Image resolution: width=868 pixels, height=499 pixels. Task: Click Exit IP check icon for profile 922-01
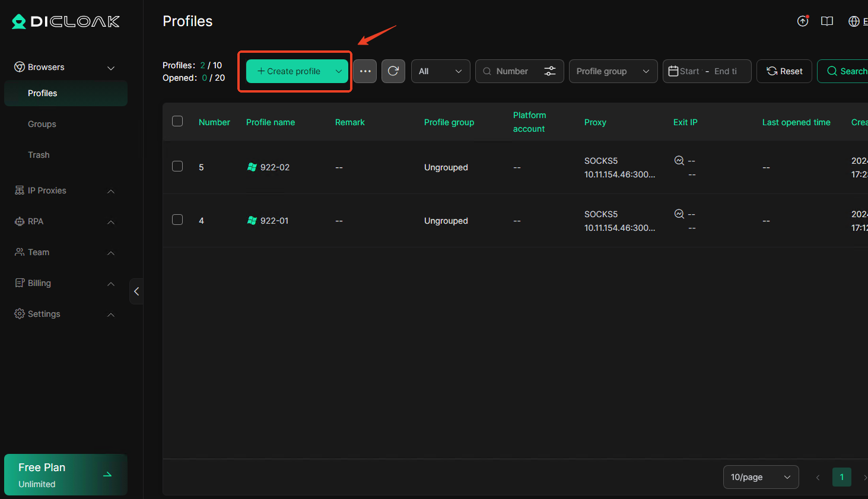point(679,214)
